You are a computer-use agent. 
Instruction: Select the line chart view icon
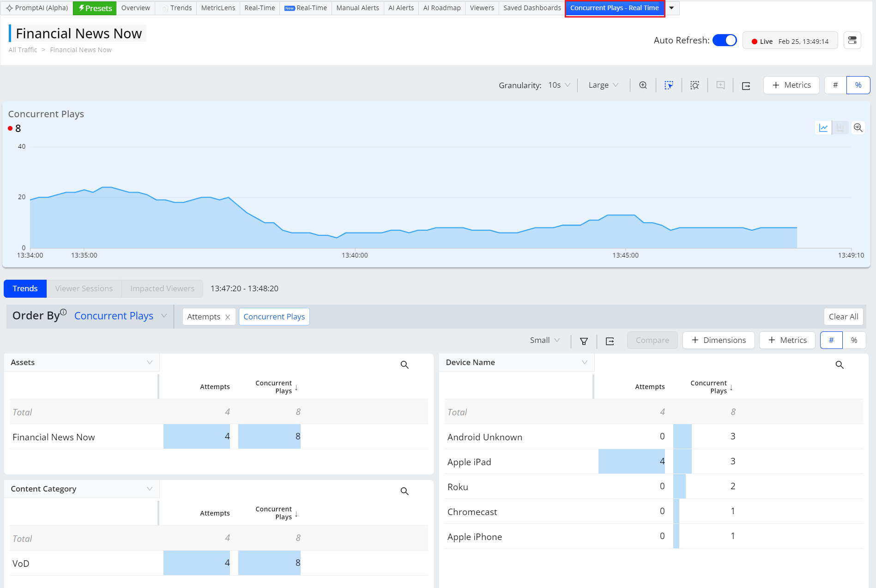click(x=823, y=128)
